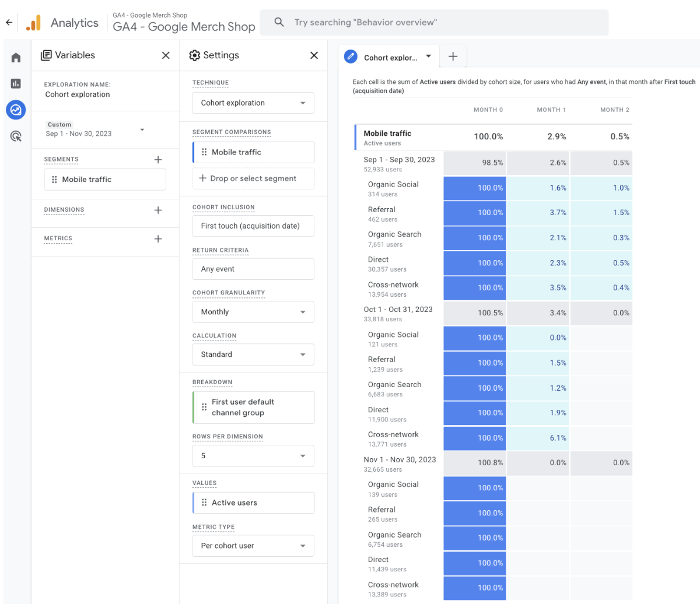Open the Calculation Standard dropdown

(253, 354)
